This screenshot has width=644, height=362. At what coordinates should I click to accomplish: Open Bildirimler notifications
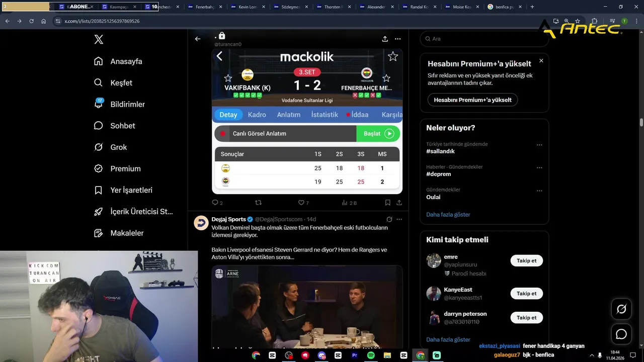tap(119, 104)
